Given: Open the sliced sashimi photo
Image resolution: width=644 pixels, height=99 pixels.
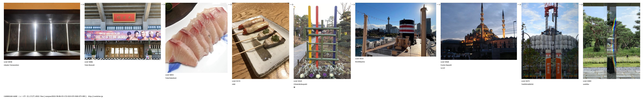Looking at the screenshot, I should [197, 38].
